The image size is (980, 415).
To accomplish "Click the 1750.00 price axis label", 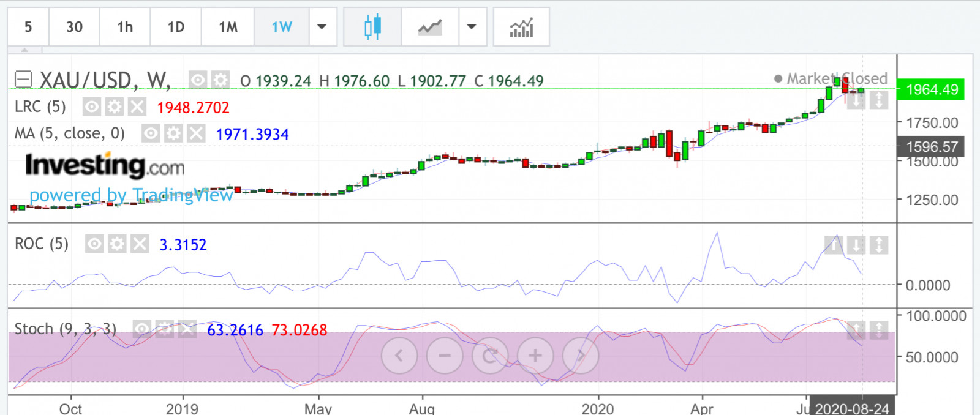I will coord(932,123).
